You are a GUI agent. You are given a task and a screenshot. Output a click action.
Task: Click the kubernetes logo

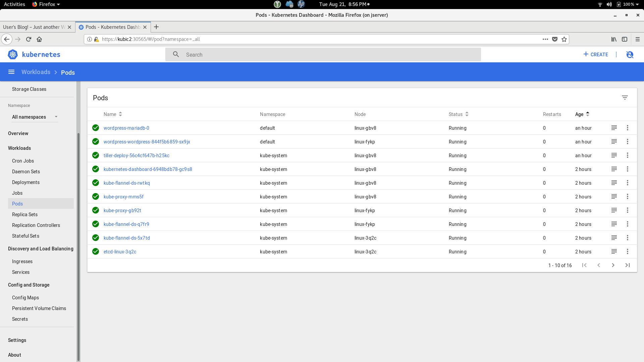click(12, 54)
